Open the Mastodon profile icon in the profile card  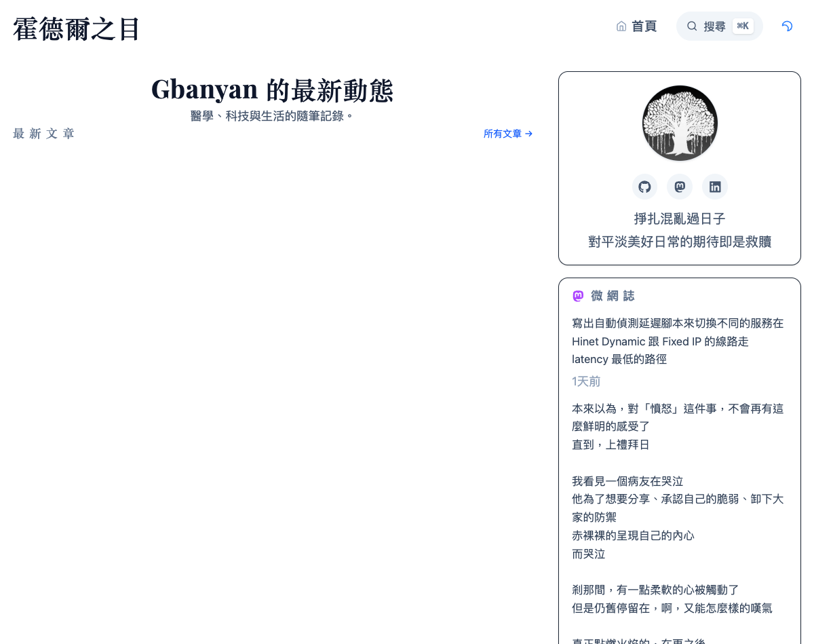[x=680, y=187]
